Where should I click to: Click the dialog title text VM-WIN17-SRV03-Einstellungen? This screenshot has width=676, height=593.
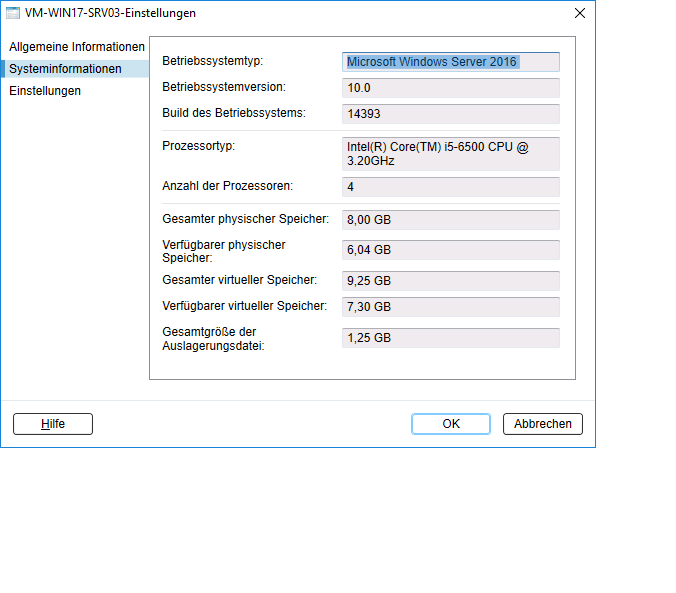click(x=110, y=13)
